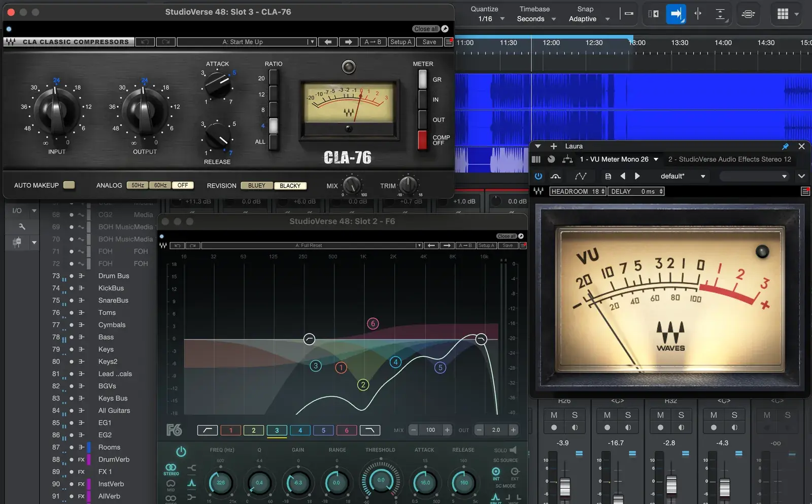Screen dimensions: 812x504
Task: Select the F6 low-pass filter band button
Action: [x=370, y=430]
